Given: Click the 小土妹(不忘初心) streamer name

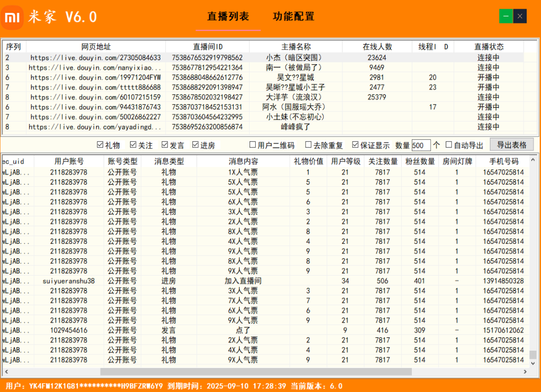Looking at the screenshot, I should point(296,117).
